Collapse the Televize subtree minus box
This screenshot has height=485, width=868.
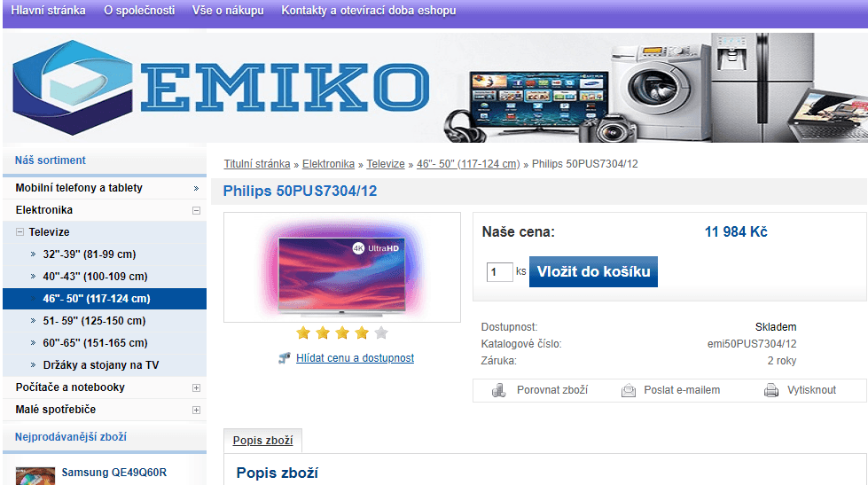click(20, 232)
